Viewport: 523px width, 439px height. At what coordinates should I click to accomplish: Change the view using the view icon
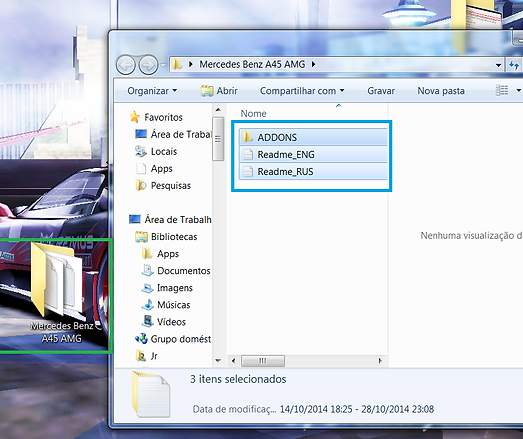502,90
